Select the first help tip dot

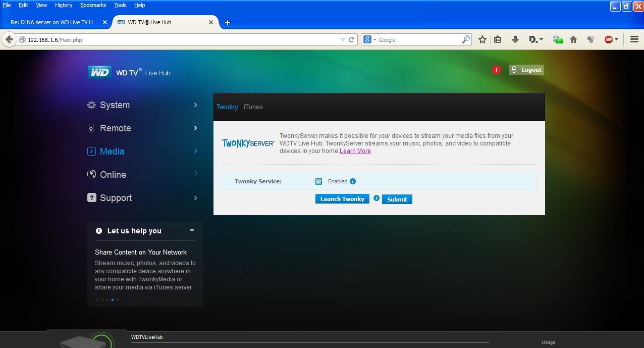click(x=102, y=300)
